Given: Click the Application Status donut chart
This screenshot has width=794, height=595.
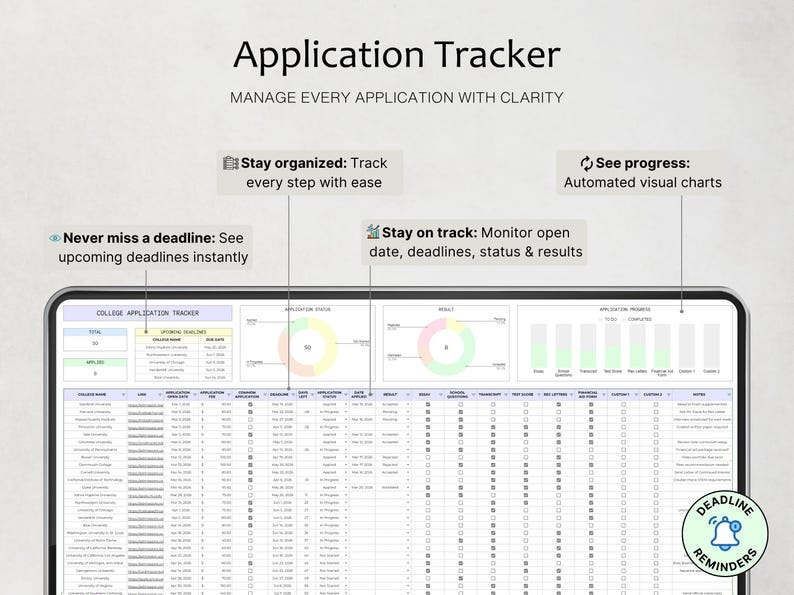Looking at the screenshot, I should click(x=307, y=347).
